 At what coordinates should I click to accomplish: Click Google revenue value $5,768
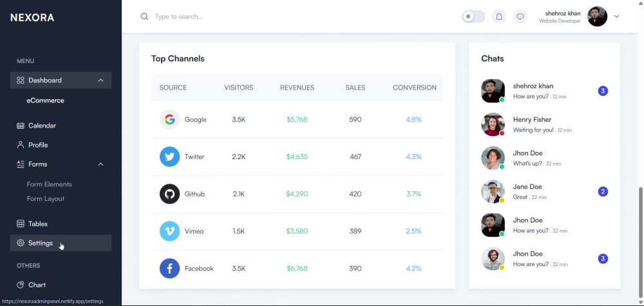coord(297,120)
